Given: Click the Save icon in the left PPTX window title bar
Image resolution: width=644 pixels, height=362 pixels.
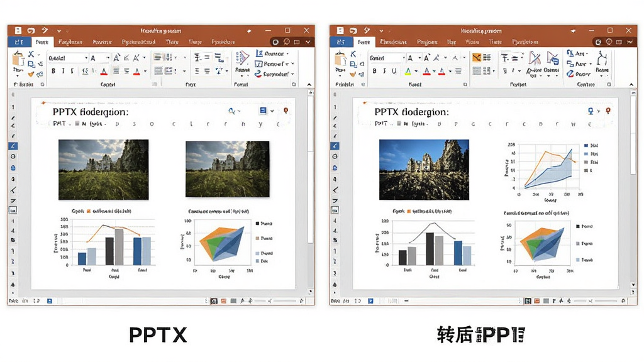Looking at the screenshot, I should (18, 30).
